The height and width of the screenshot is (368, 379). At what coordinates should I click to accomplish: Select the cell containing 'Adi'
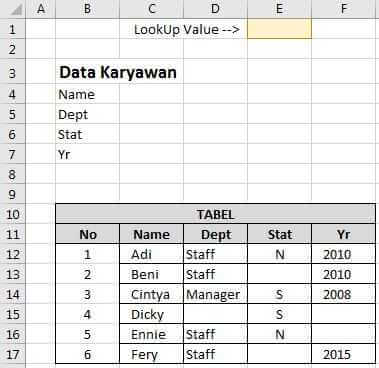click(x=151, y=254)
